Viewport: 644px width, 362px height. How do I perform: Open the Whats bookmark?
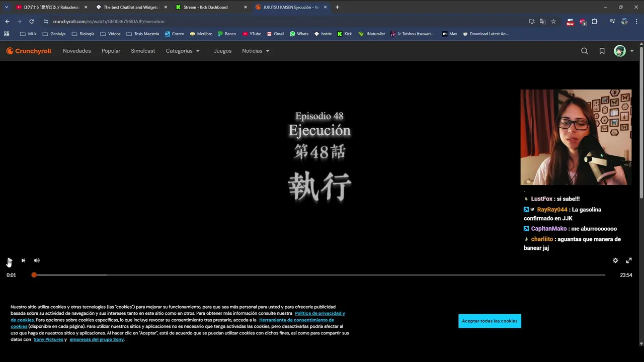[x=299, y=34]
